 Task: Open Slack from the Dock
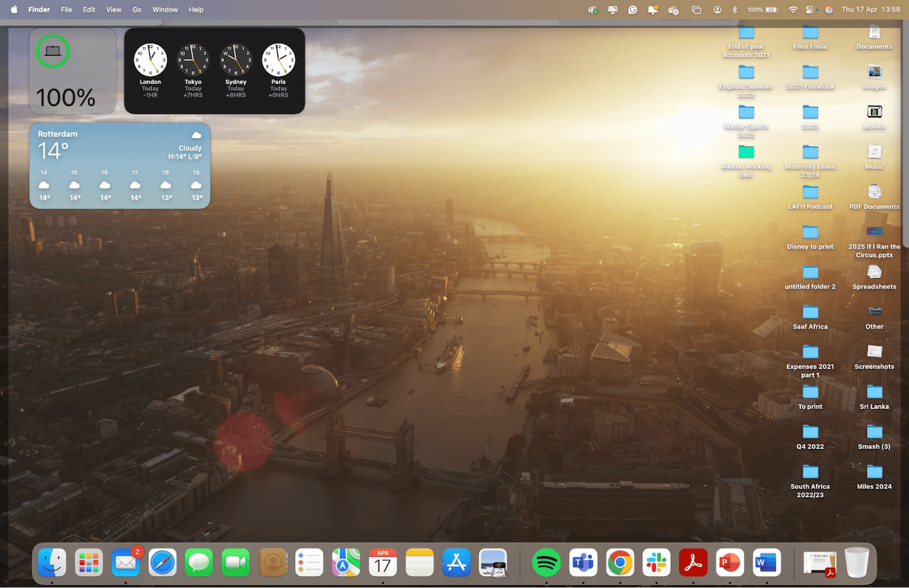[x=656, y=562]
